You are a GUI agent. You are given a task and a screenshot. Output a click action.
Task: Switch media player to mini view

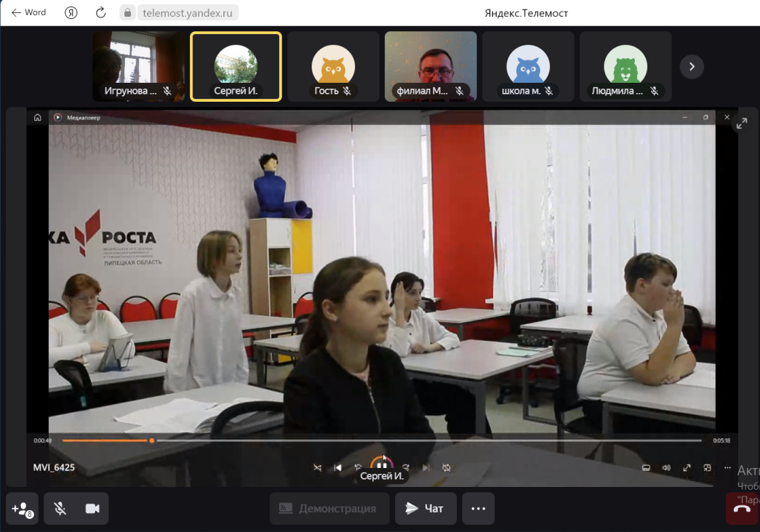(x=707, y=467)
